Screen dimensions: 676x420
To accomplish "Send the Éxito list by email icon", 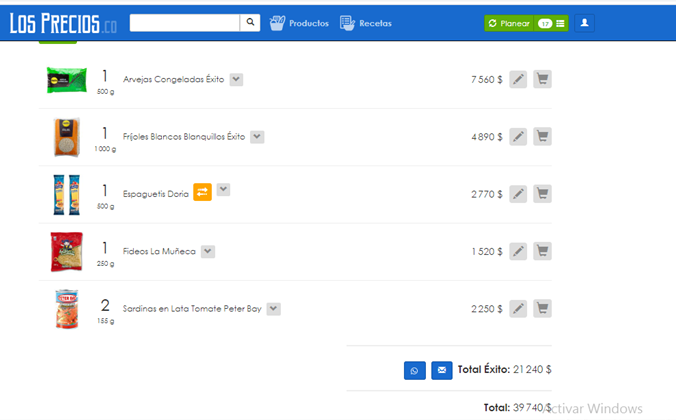I will pos(442,370).
